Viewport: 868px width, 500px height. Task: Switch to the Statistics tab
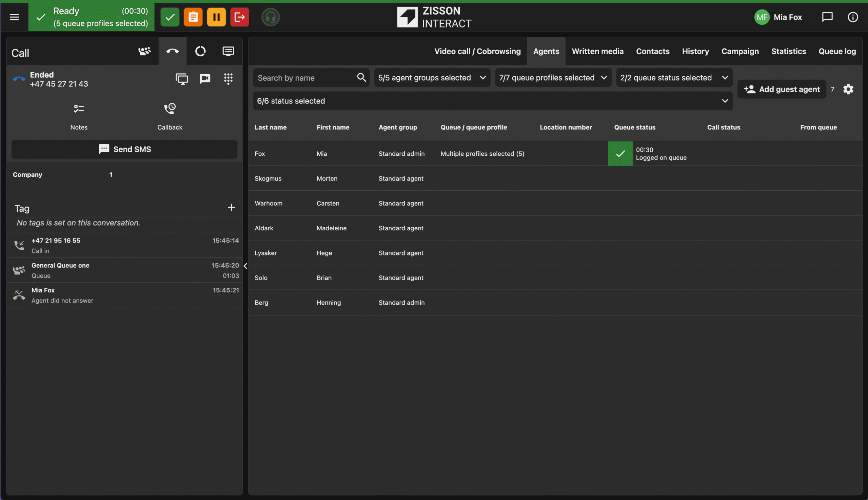tap(788, 51)
